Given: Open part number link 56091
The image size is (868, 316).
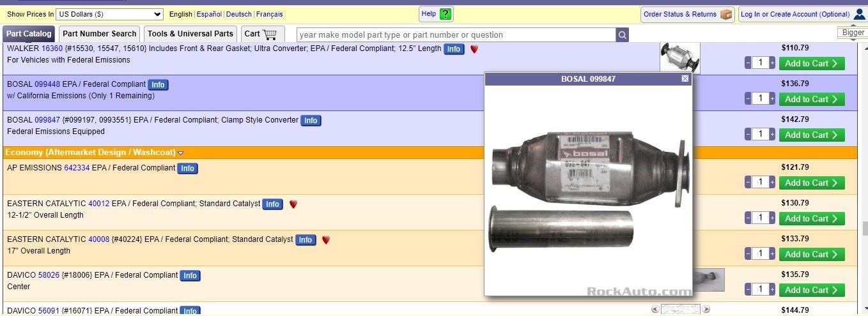Looking at the screenshot, I should [49, 311].
